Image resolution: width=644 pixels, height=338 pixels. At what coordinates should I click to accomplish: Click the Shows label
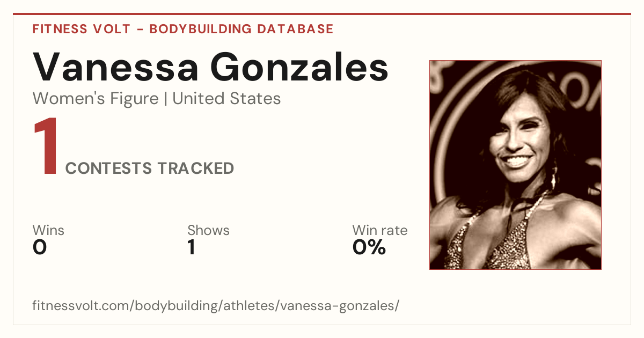208,231
